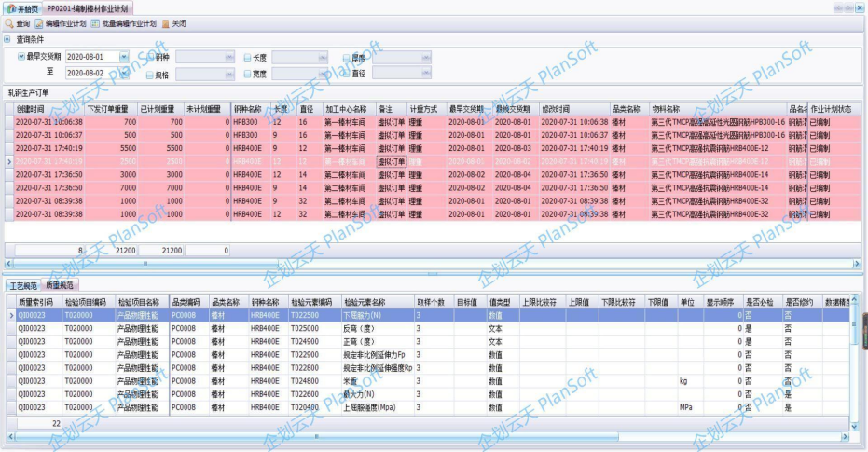This screenshot has height=452, width=868.
Task: Select order row created 2020-07-31 10:06:38
Action: click(x=433, y=122)
